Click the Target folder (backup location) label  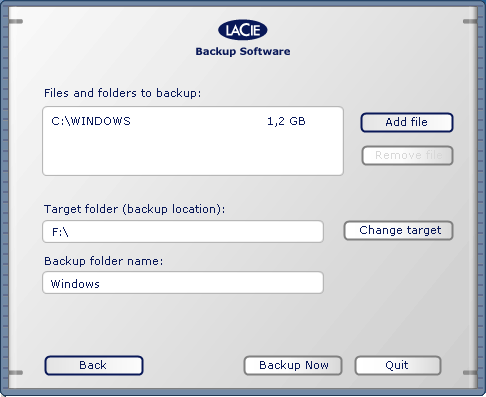pos(135,209)
